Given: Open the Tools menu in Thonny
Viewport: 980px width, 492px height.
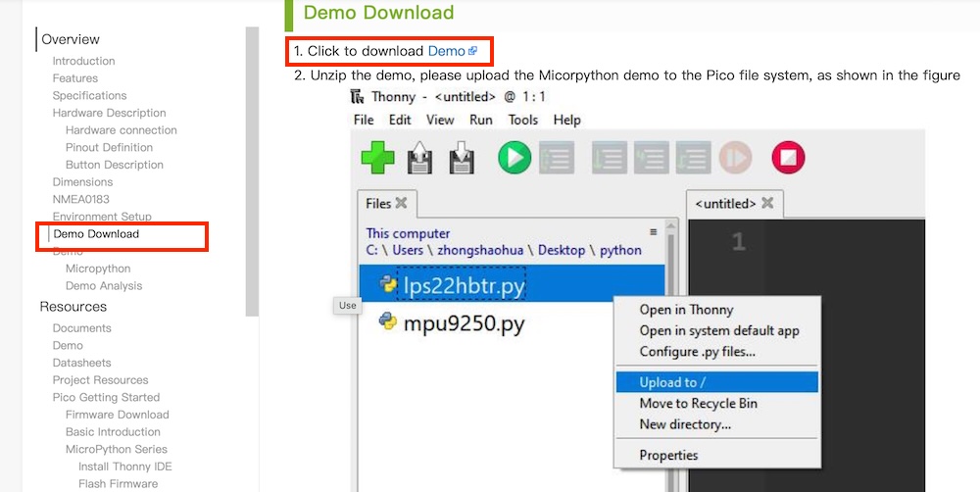Looking at the screenshot, I should pyautogui.click(x=522, y=120).
